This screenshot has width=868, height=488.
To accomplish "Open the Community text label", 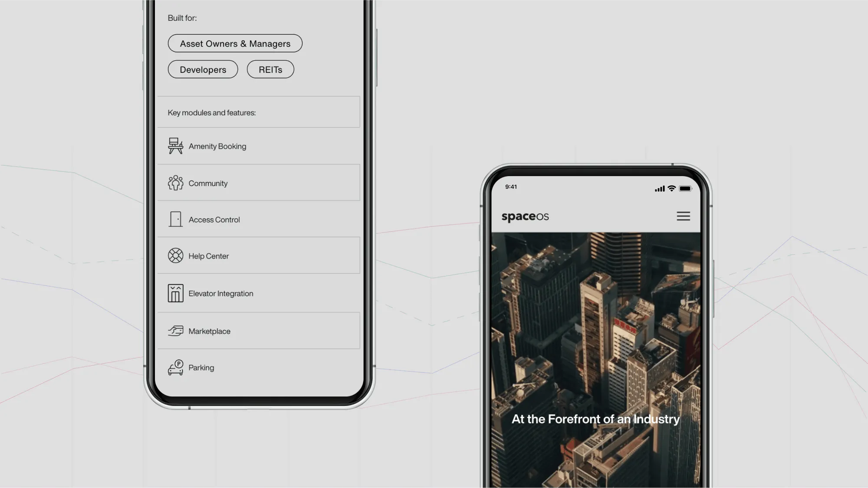I will tap(208, 183).
